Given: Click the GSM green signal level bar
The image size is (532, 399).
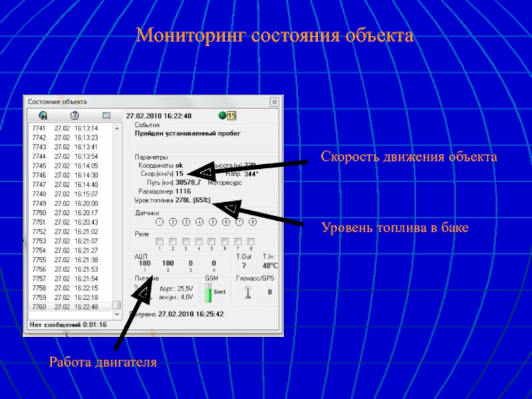Looking at the screenshot, I should (208, 293).
